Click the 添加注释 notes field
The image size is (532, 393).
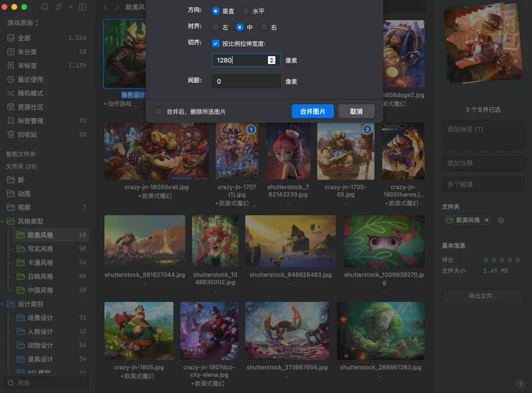pyautogui.click(x=483, y=164)
